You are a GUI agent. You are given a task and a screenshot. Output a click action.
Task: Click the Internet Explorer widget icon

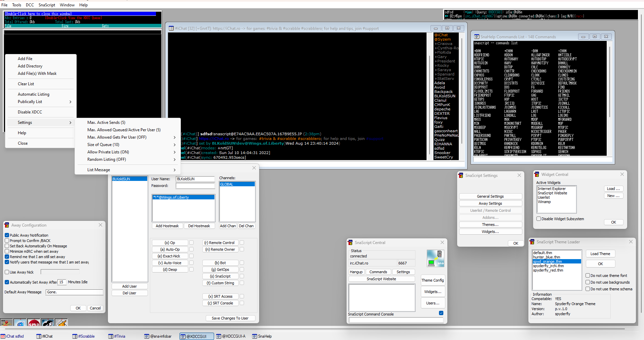pyautogui.click(x=20, y=323)
